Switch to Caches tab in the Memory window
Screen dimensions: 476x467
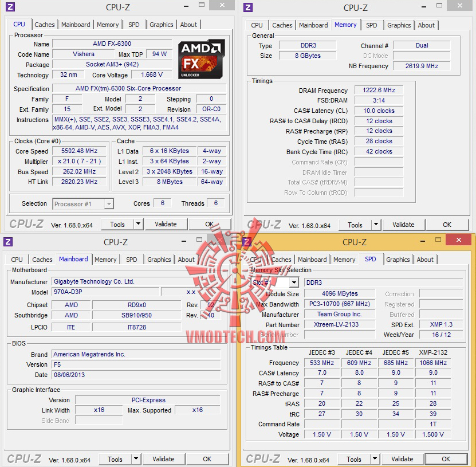click(282, 25)
